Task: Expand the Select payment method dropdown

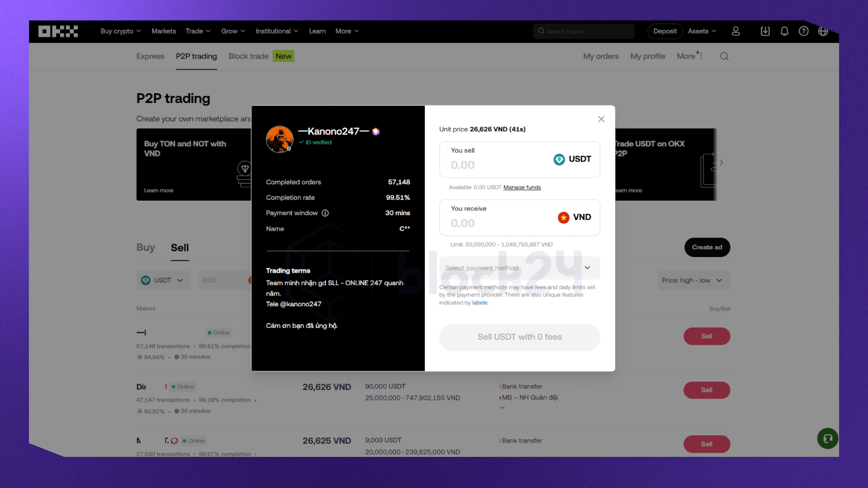Action: [519, 268]
